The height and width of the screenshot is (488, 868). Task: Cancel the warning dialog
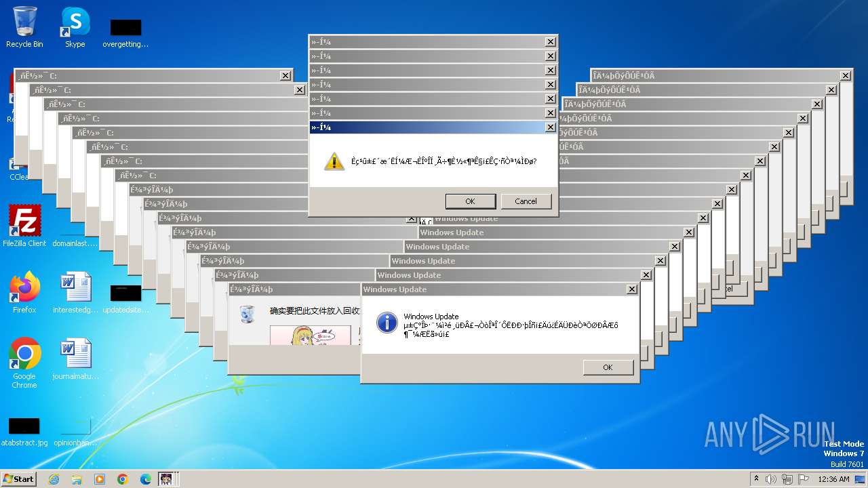(526, 201)
